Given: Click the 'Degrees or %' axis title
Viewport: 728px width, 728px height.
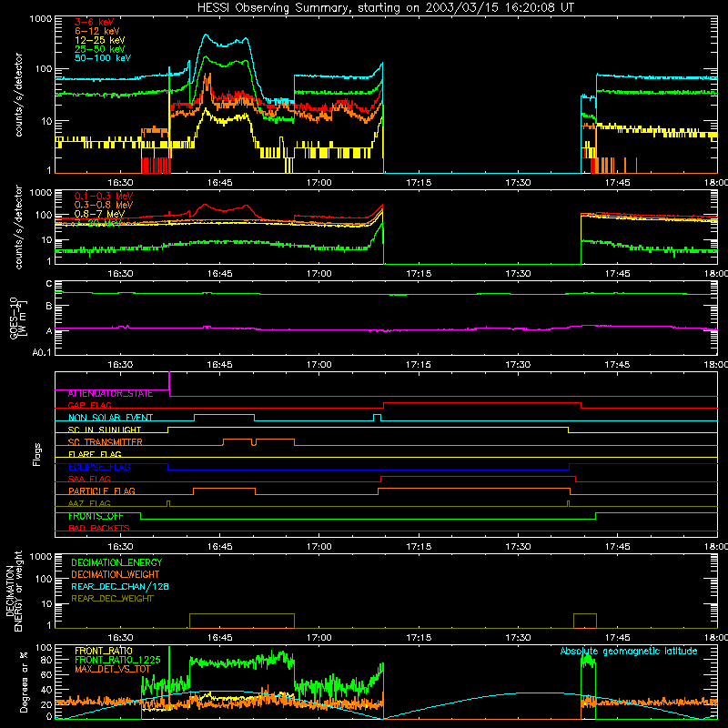Looking at the screenshot, I should (x=24, y=682).
